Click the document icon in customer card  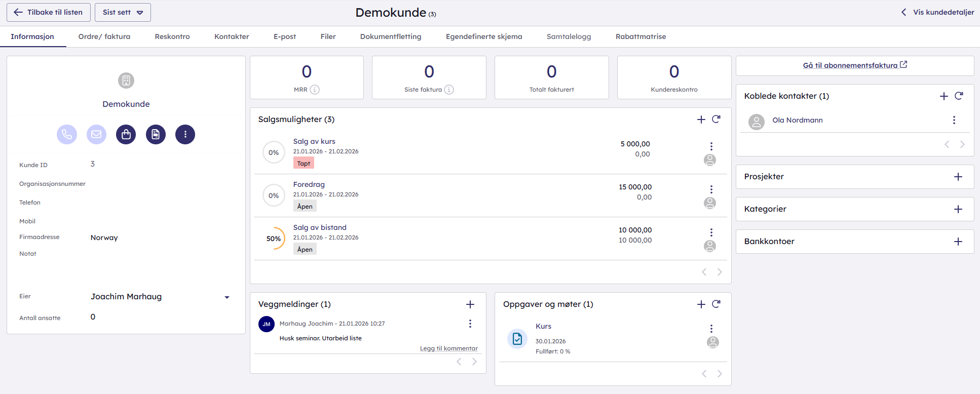point(156,135)
